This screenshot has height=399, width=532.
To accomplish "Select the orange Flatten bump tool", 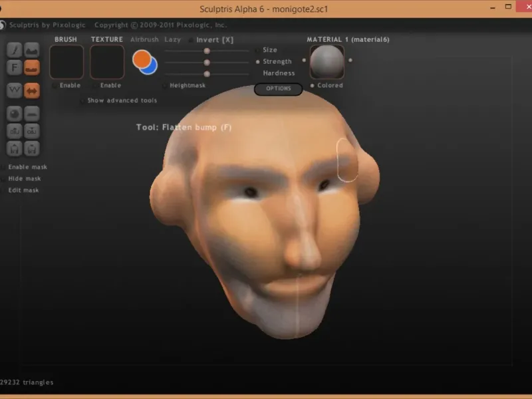I will point(31,67).
